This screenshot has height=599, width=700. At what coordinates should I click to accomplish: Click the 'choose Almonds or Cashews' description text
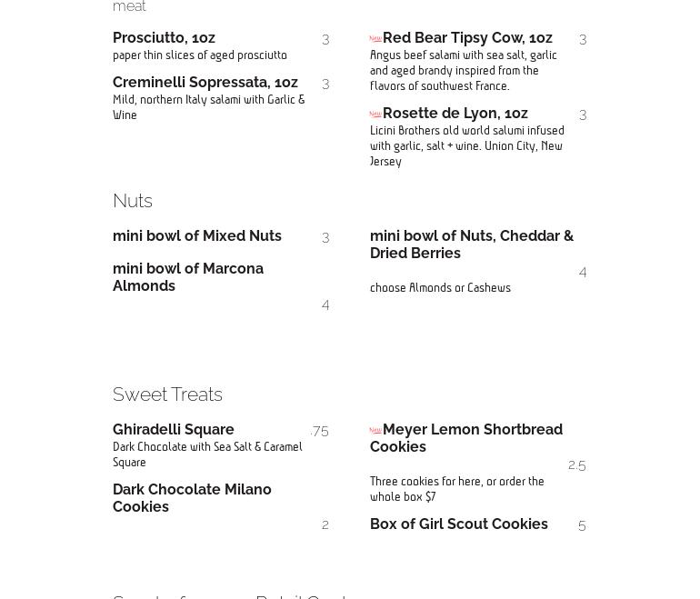tap(440, 288)
